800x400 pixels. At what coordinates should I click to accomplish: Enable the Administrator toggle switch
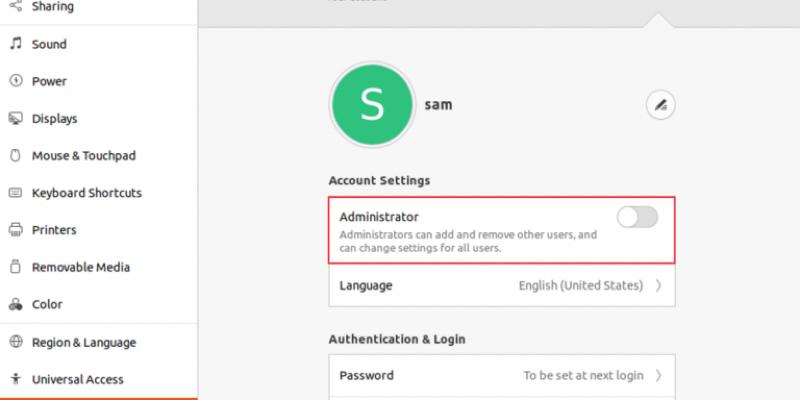click(x=637, y=217)
